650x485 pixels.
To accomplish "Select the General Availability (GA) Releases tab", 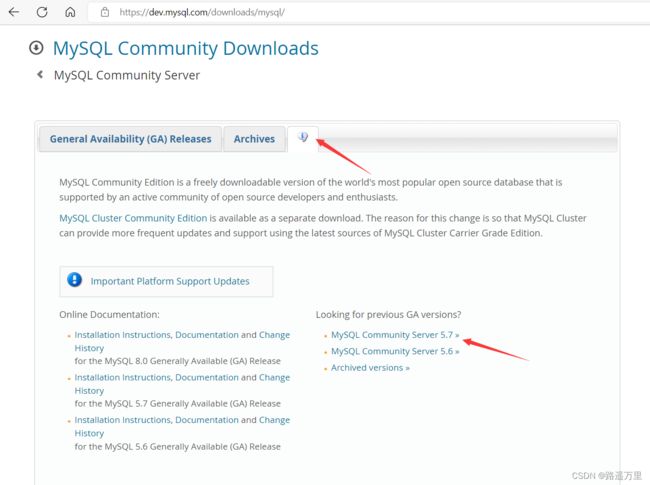I will pos(131,139).
